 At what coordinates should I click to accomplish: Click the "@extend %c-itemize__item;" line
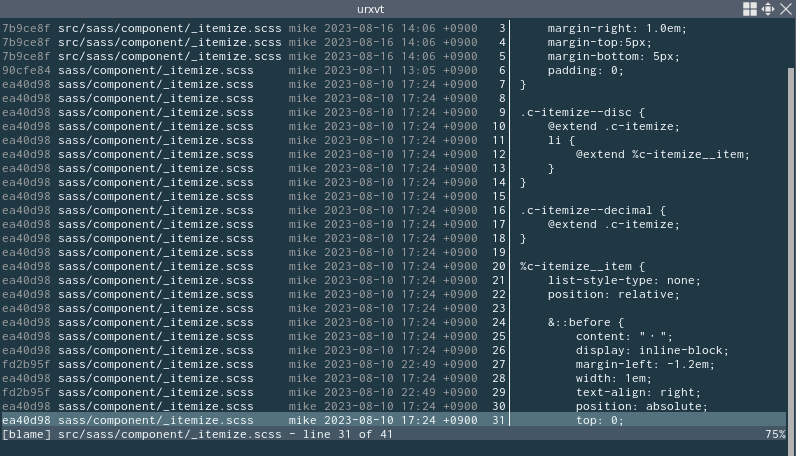(662, 155)
